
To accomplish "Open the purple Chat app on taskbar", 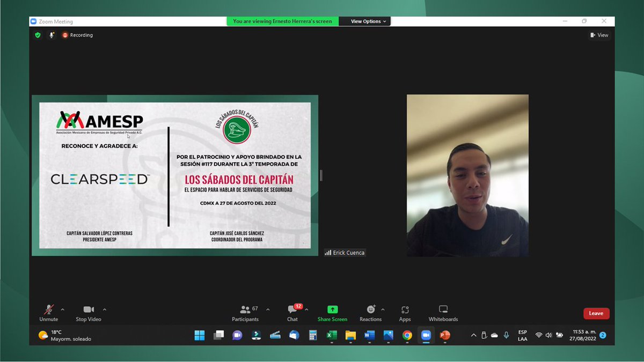I will [237, 335].
